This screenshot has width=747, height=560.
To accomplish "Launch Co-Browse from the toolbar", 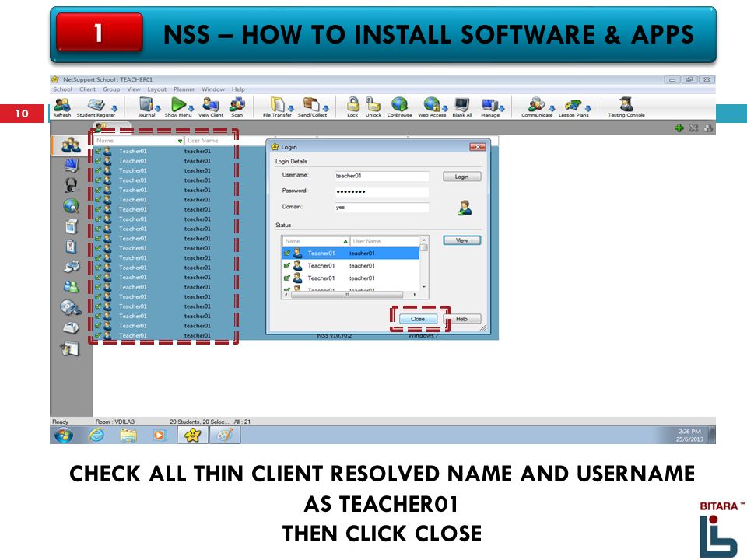I will [399, 107].
